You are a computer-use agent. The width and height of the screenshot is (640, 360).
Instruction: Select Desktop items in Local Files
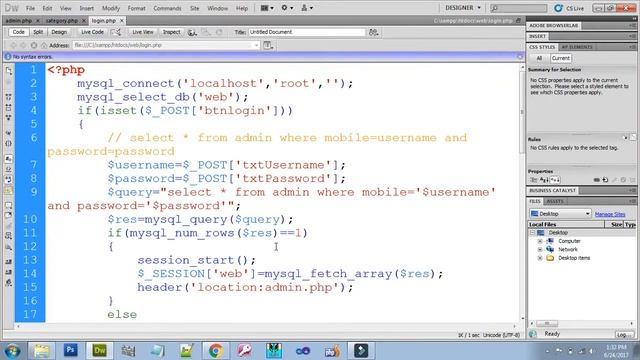tap(574, 258)
